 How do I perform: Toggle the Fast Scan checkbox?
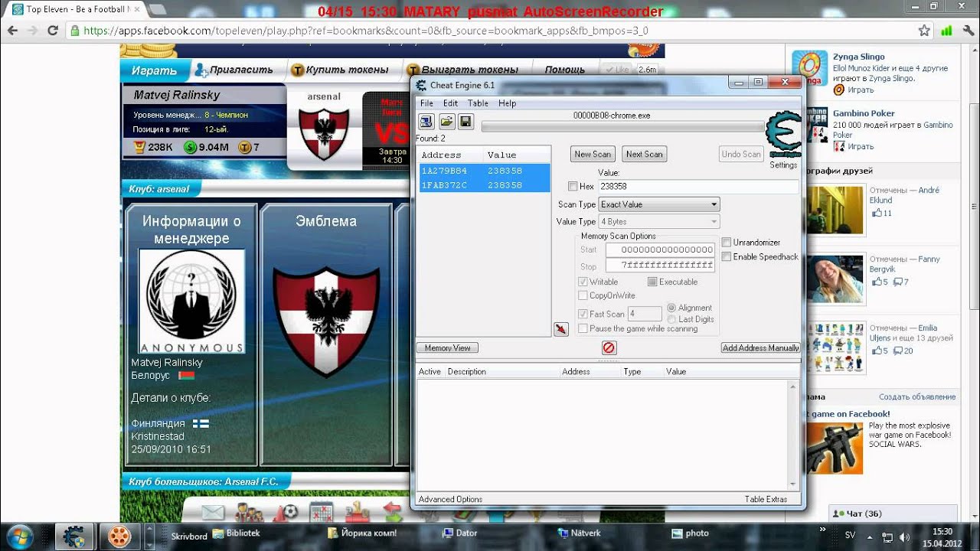point(583,314)
